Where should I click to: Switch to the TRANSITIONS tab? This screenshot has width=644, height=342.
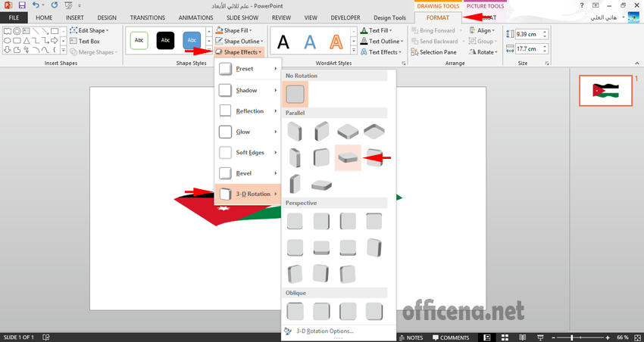[148, 17]
